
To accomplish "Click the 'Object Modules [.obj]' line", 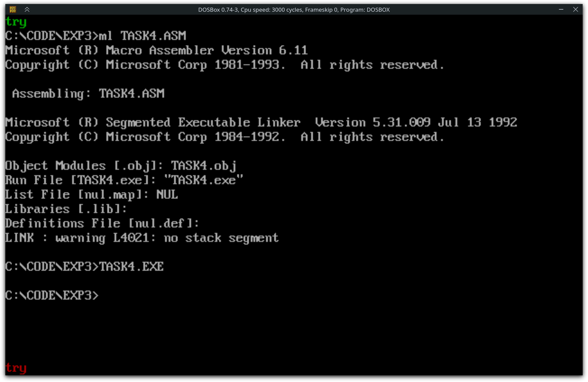I will tap(121, 166).
